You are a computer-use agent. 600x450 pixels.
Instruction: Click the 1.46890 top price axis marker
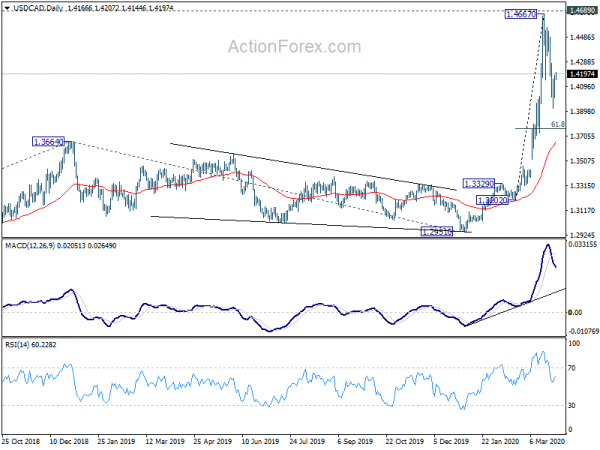(x=582, y=11)
